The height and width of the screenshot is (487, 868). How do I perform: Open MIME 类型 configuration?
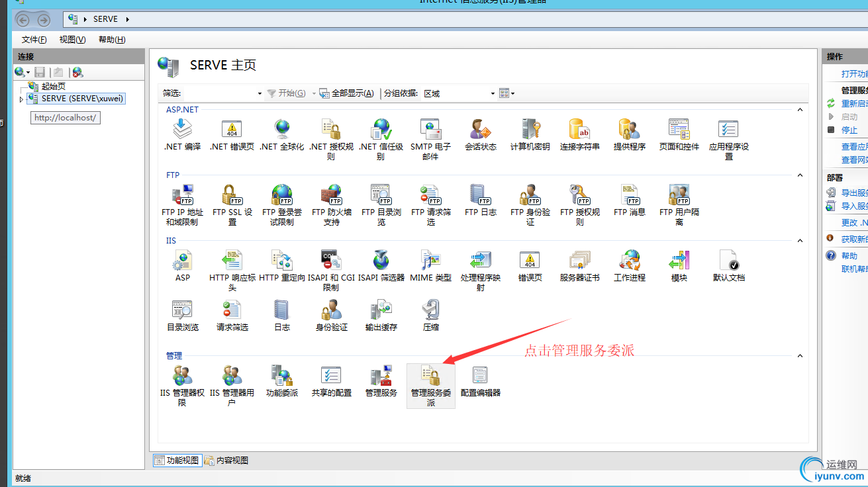click(430, 261)
